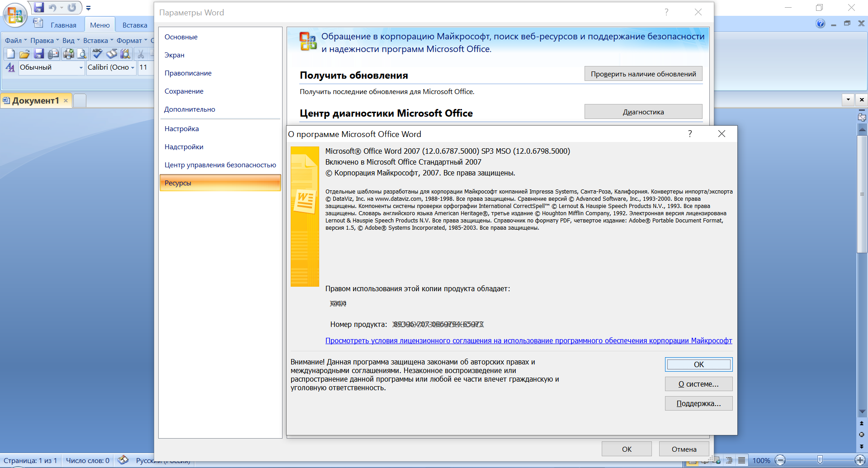868x468 pixels.
Task: Switch to Меню ribbon tab
Action: pos(100,25)
